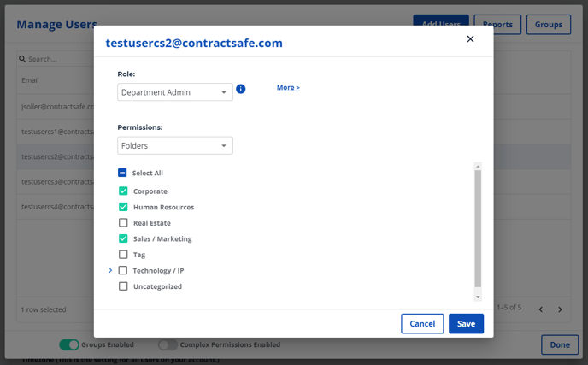This screenshot has width=588, height=365.
Task: Uncheck the Corporate folder checkbox
Action: pyautogui.click(x=123, y=191)
